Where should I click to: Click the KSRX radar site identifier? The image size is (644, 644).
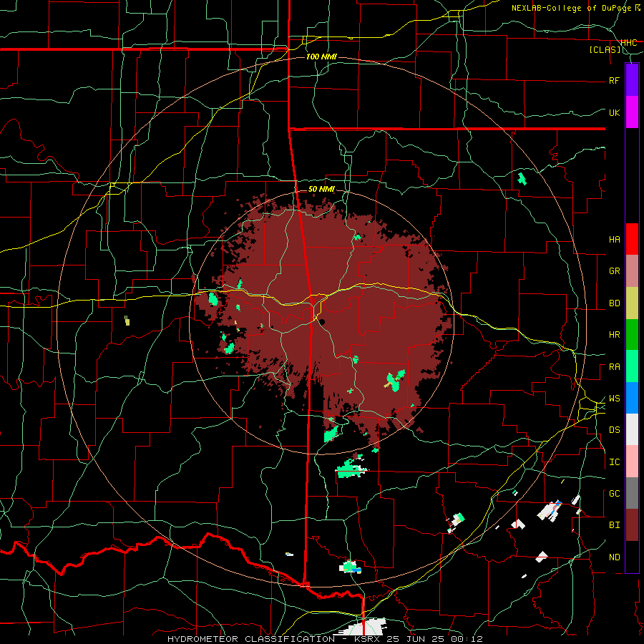367,639
